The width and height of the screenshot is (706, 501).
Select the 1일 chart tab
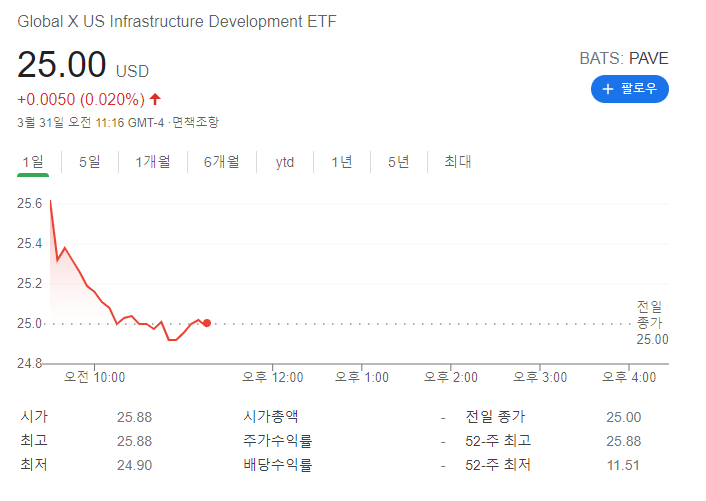pos(33,162)
